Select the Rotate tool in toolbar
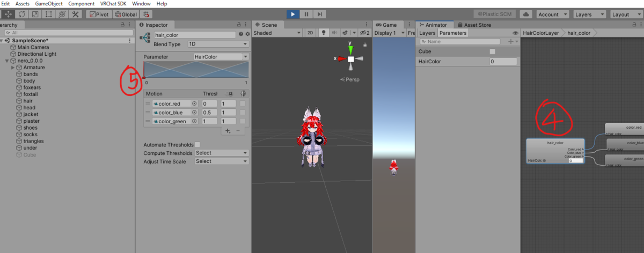 (x=23, y=14)
